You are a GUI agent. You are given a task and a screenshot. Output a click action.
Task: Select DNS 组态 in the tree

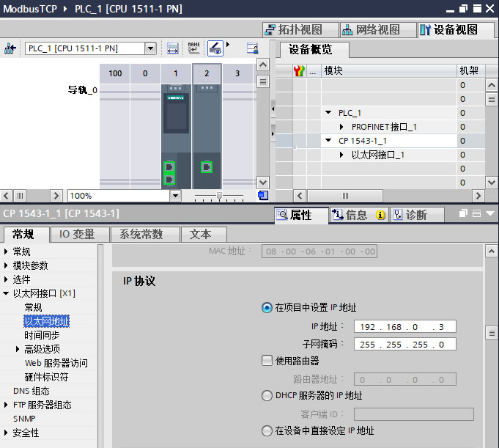(x=32, y=391)
